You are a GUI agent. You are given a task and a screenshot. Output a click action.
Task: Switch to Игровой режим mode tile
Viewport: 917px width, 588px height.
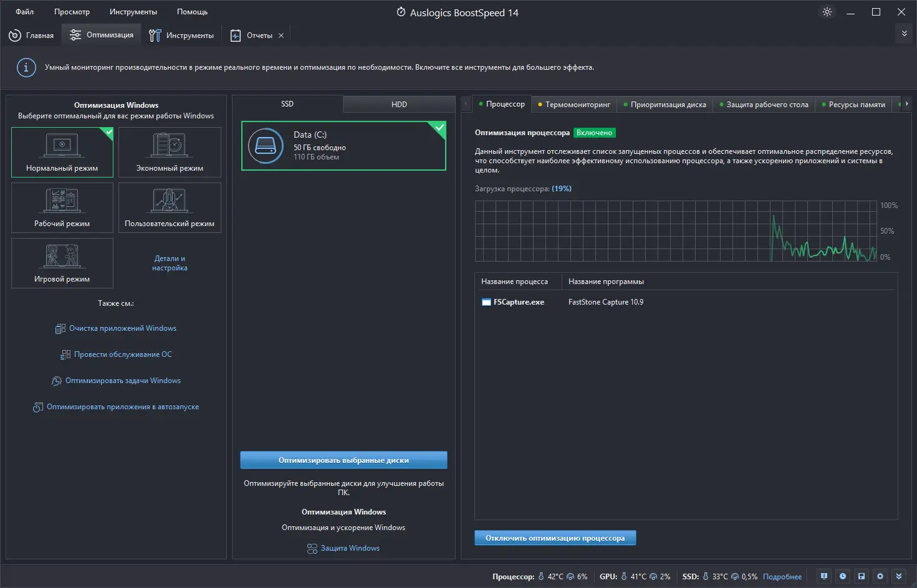62,263
